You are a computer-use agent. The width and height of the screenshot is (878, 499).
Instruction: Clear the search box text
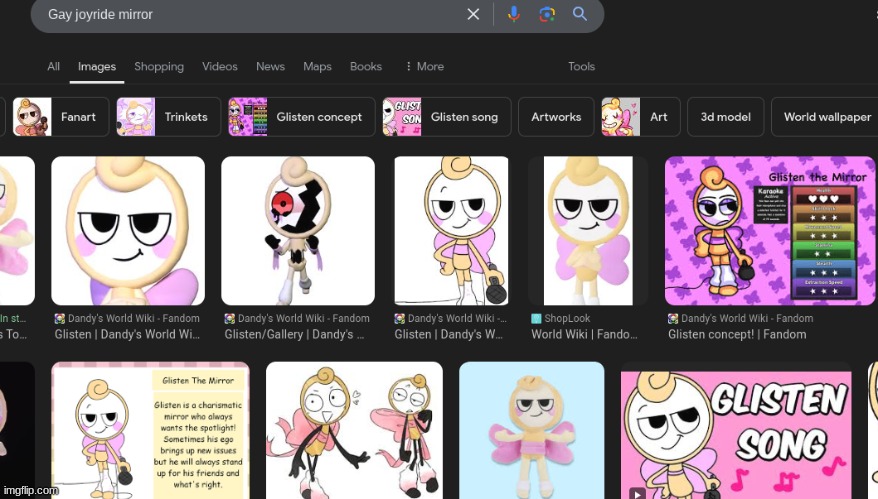pos(473,14)
